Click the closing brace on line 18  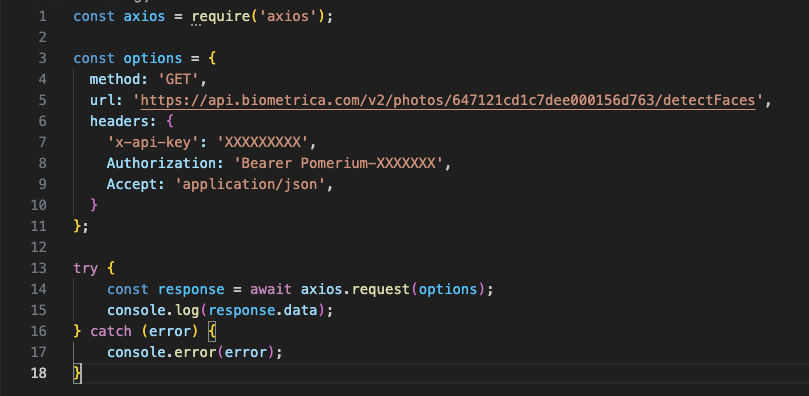point(77,373)
